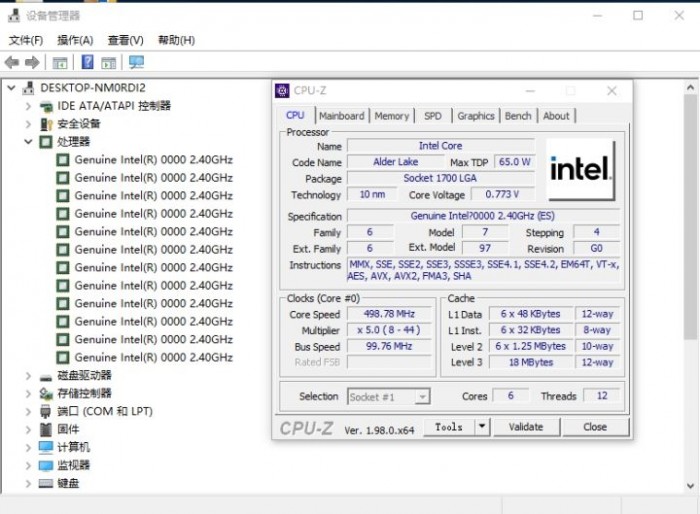Click the Close button in CPU-Z
The width and height of the screenshot is (700, 514).
pos(595,427)
